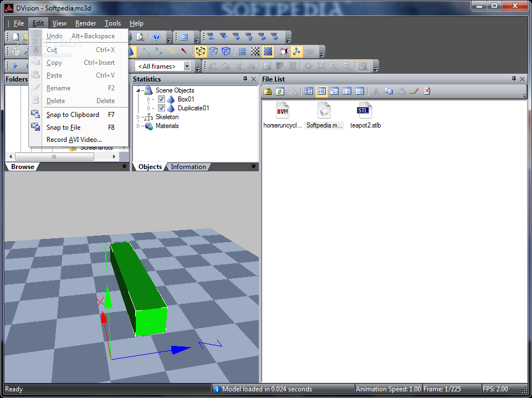Go up one folder in File List
The height and width of the screenshot is (398, 532).
(x=267, y=91)
